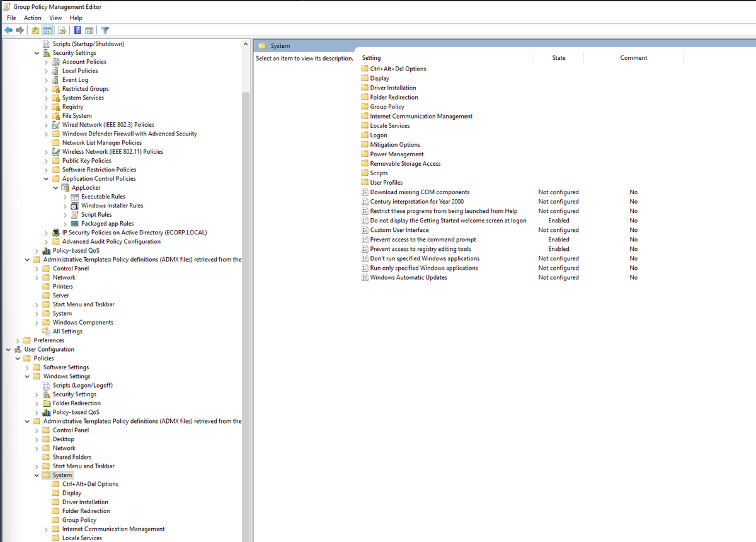Viewport: 756px width, 542px height.
Task: Click the Wireless Network (IEEE 802.11) Policies icon
Action: coord(56,152)
